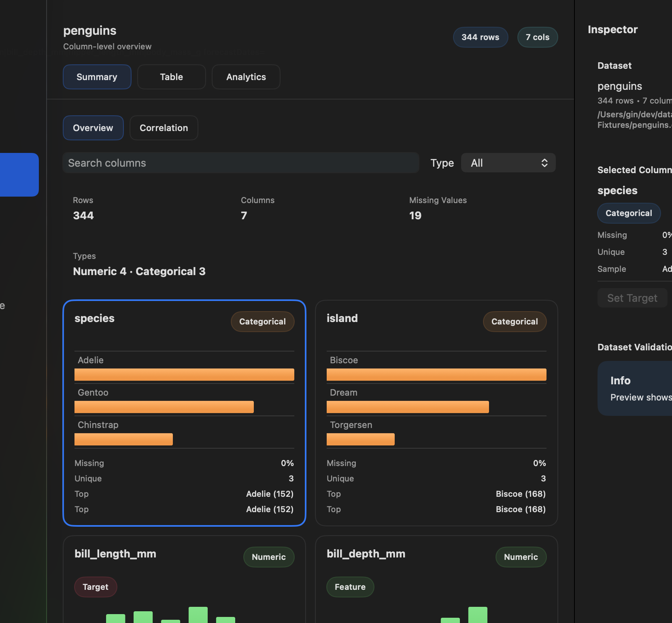672x623 pixels.
Task: Click the blue highlighted sidebar item
Action: [19, 175]
